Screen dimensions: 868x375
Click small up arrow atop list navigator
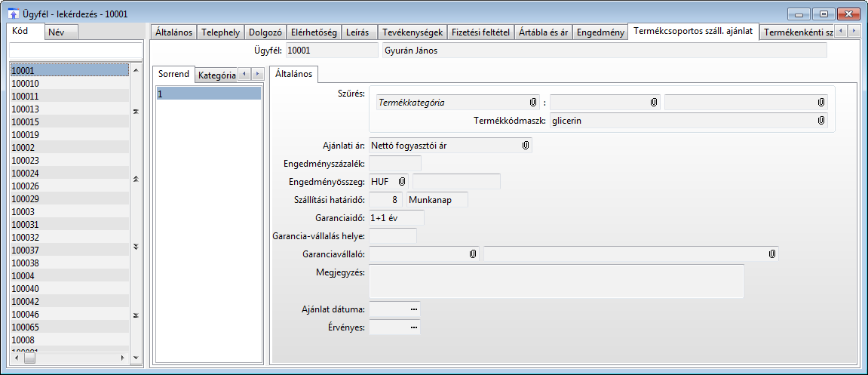tap(136, 69)
